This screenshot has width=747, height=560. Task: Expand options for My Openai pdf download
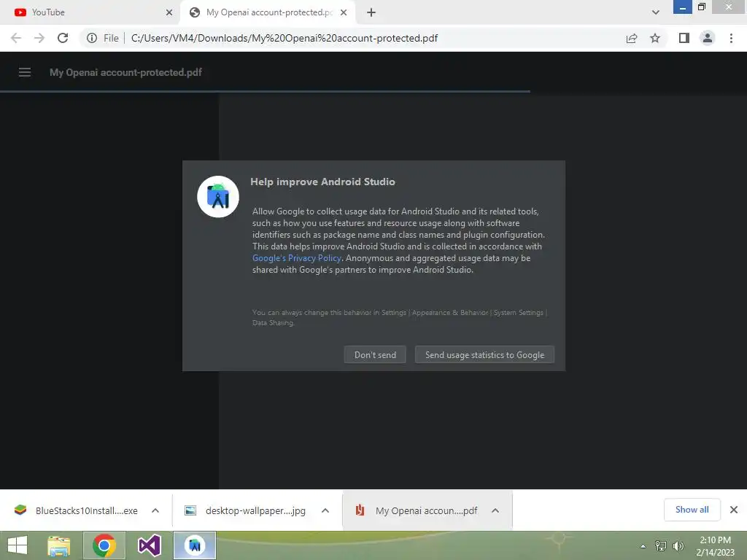pos(495,510)
